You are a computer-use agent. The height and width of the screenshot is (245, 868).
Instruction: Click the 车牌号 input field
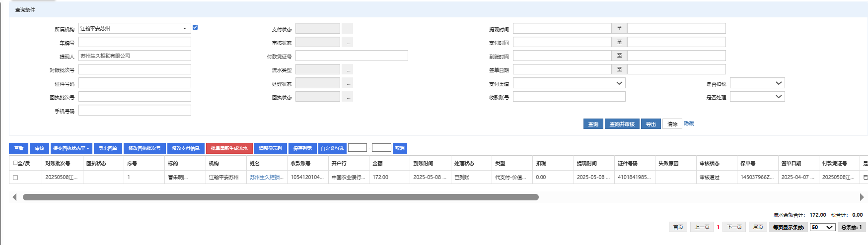(135, 42)
